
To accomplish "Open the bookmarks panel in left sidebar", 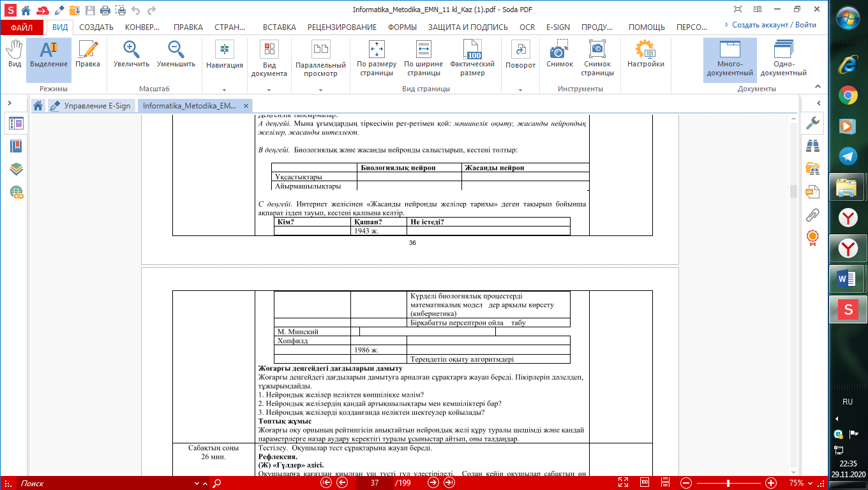I will pos(16,146).
